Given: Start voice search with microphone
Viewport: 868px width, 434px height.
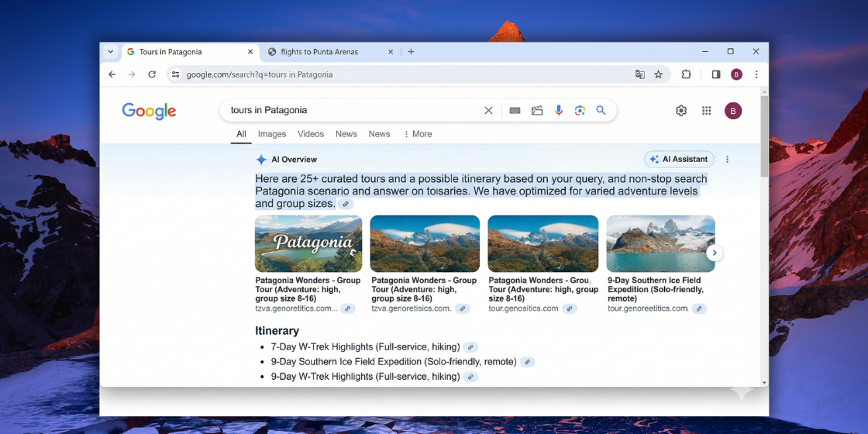Looking at the screenshot, I should 559,110.
